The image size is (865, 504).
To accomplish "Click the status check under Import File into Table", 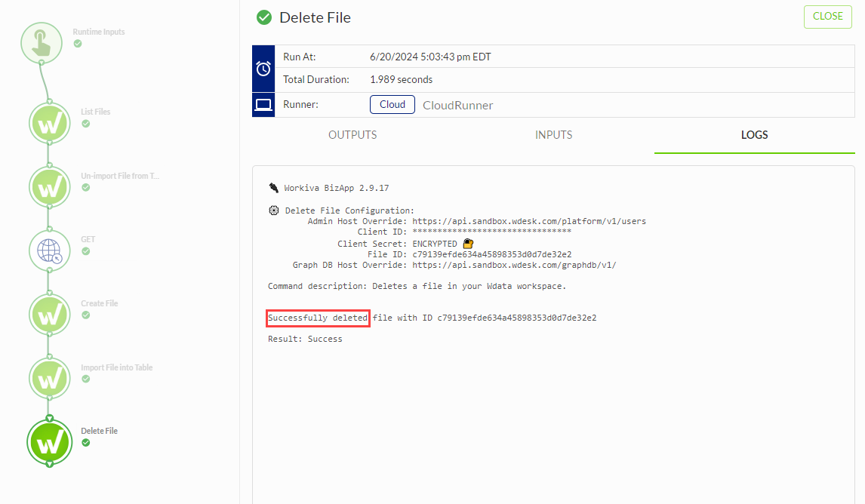I will coord(86,379).
